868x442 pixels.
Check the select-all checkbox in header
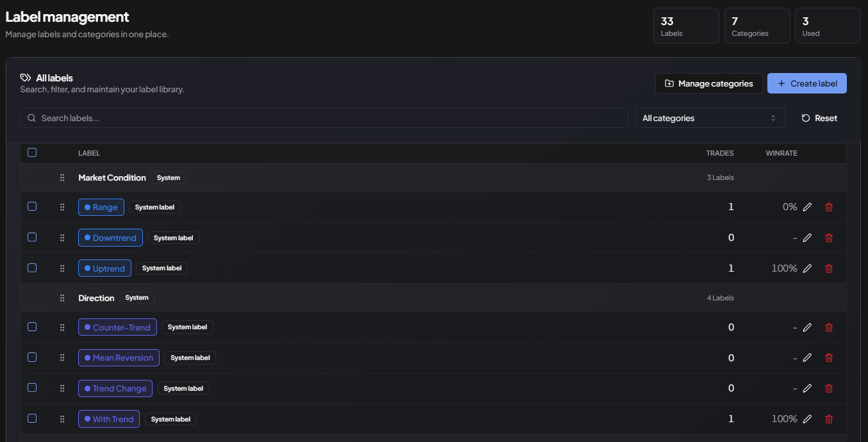pyautogui.click(x=32, y=152)
